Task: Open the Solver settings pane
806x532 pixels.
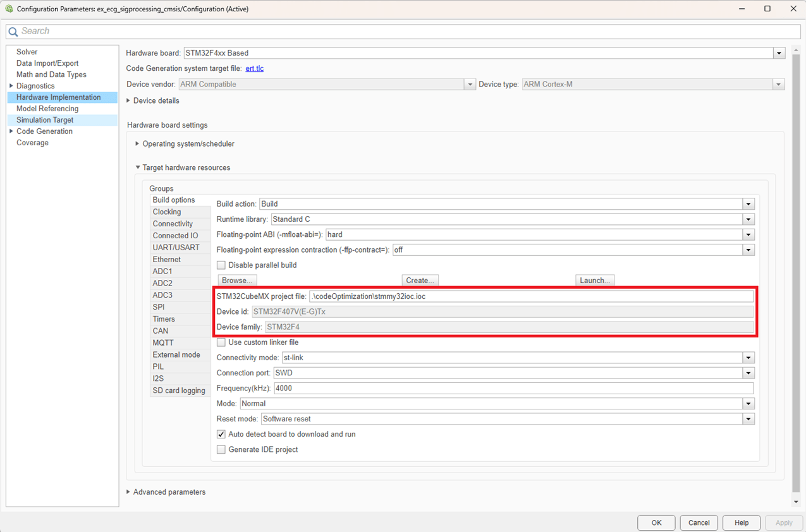Action: tap(27, 52)
